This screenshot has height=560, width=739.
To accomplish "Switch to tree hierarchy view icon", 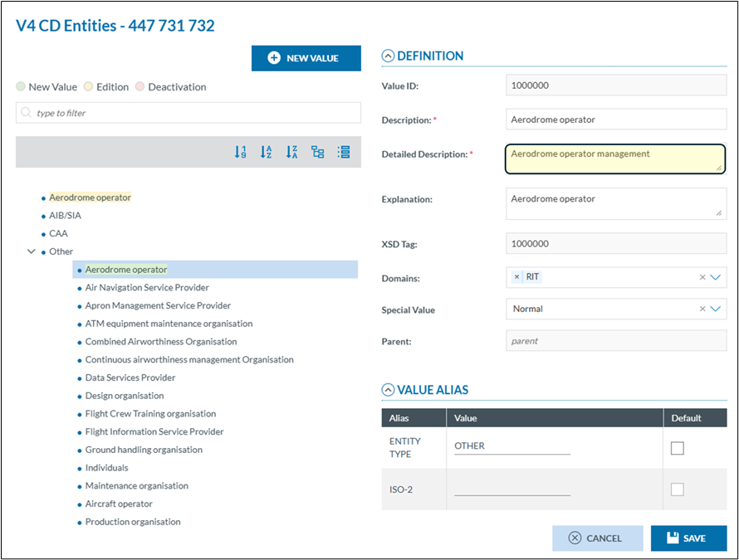I will tap(317, 152).
